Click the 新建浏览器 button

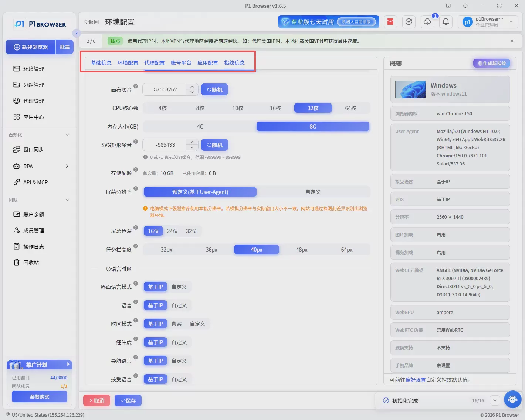(31, 47)
